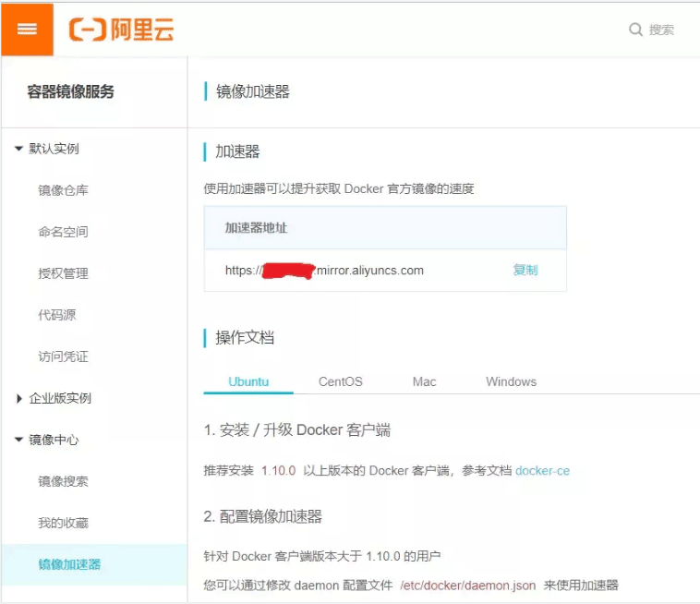Click the Alibaba Cloud logo
The width and height of the screenshot is (700, 604).
[x=122, y=30]
